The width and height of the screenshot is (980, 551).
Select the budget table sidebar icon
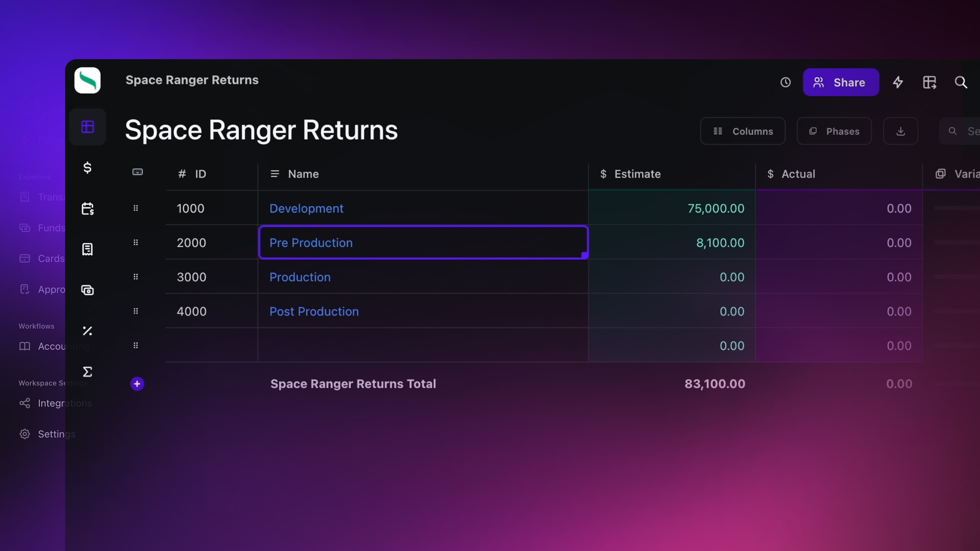[88, 127]
